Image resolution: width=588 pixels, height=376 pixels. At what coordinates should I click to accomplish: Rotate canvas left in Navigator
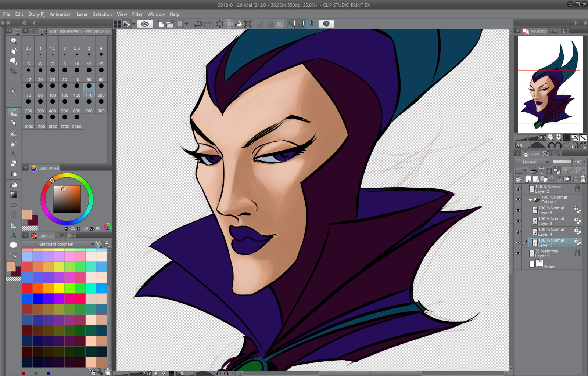click(x=552, y=145)
